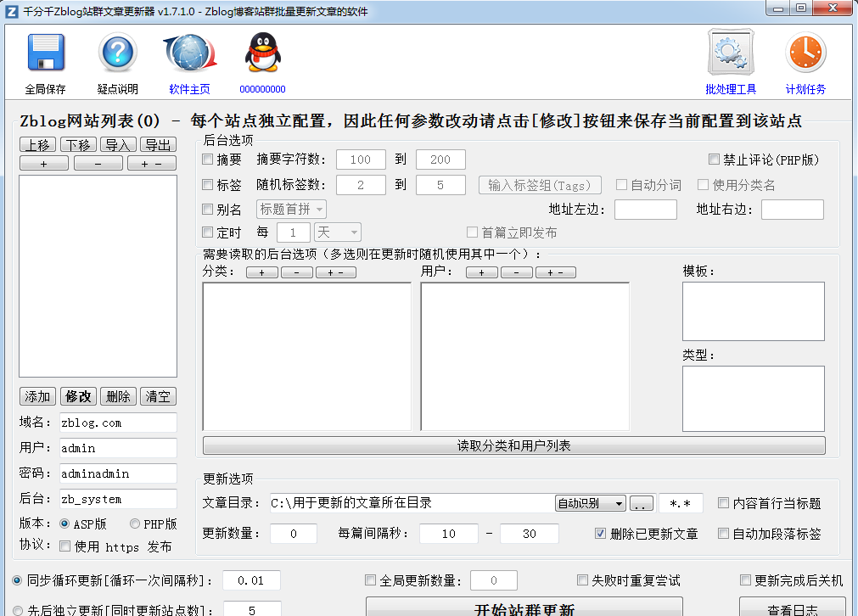Click the Z application icon in title bar
This screenshot has height=616, width=858.
pos(12,12)
